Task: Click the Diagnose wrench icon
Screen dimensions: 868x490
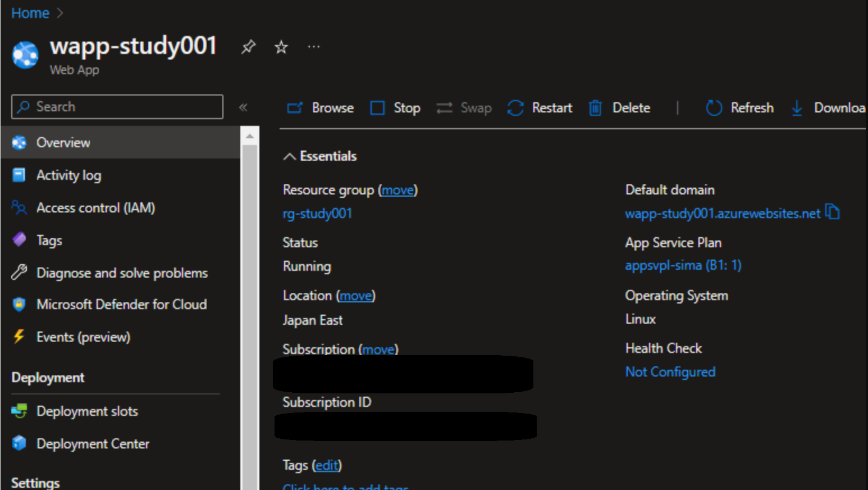Action: click(x=19, y=273)
